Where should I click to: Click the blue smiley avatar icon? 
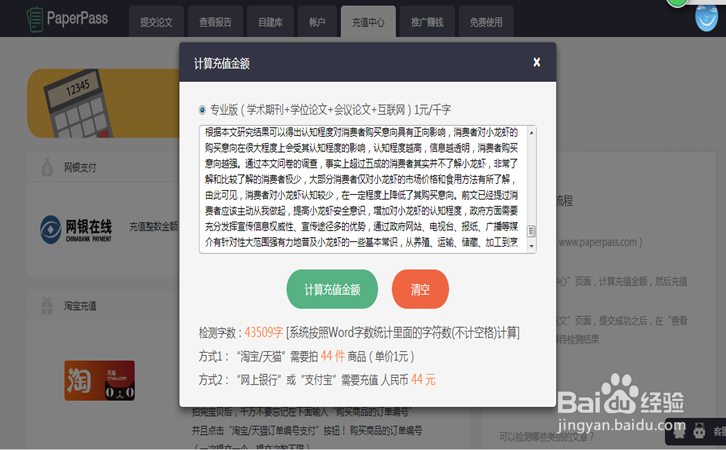[x=707, y=17]
